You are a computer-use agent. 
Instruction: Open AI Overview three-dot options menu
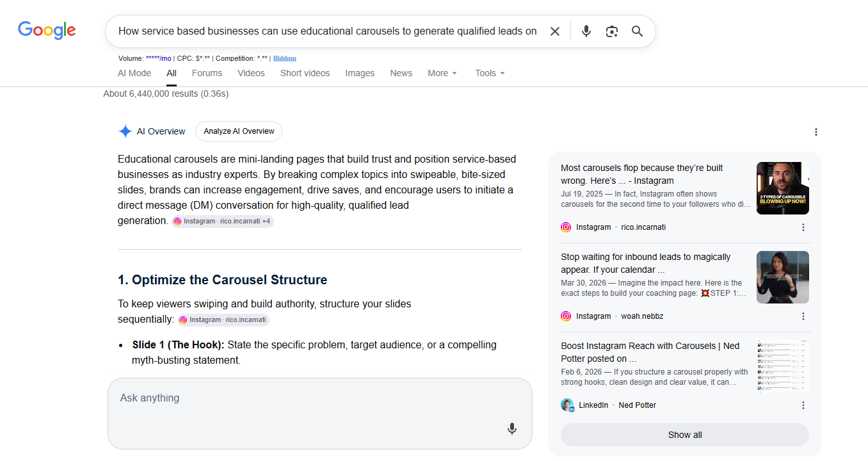click(x=816, y=132)
